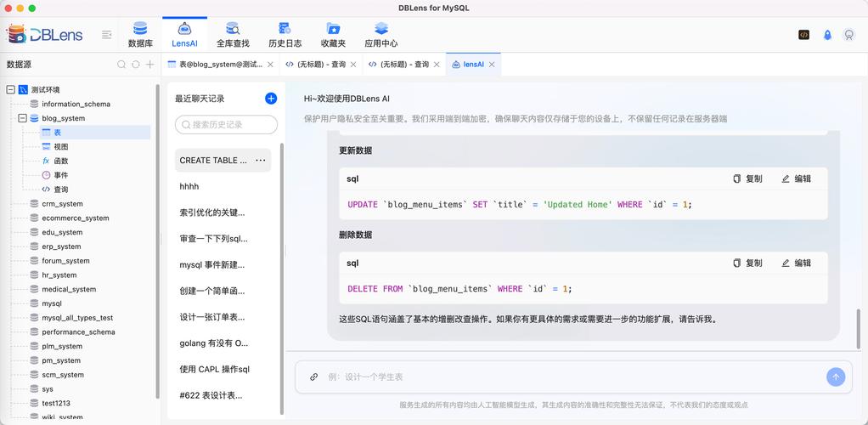Select ecommerce_system database
The height and width of the screenshot is (425, 868).
76,218
